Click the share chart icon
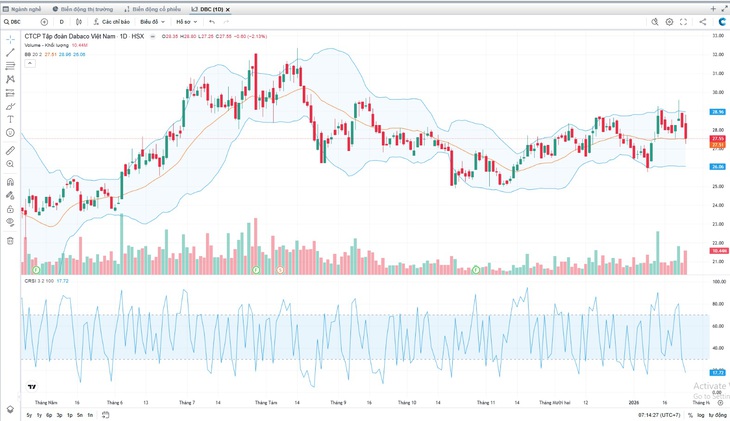Viewport: 730px width, 421px height. (x=703, y=22)
